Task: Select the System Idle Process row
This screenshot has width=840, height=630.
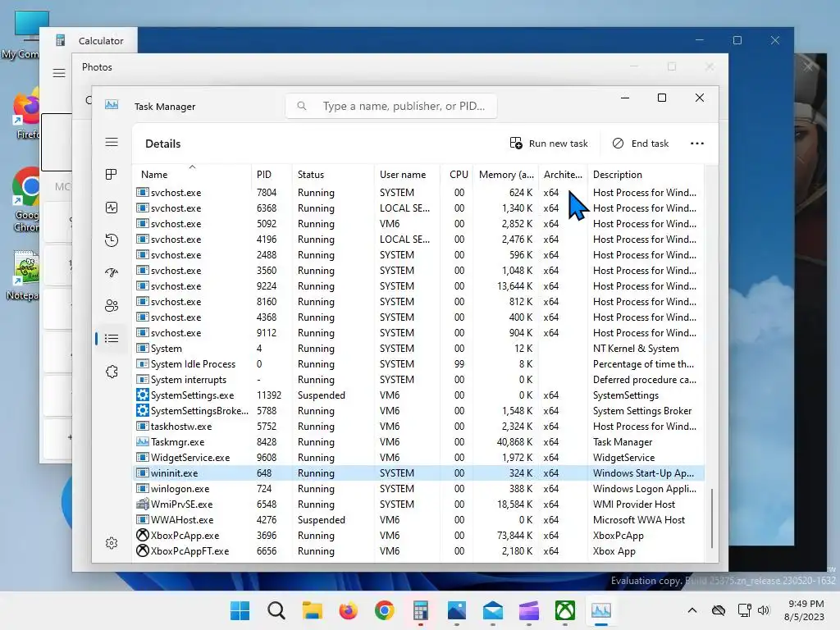Action: (418, 364)
